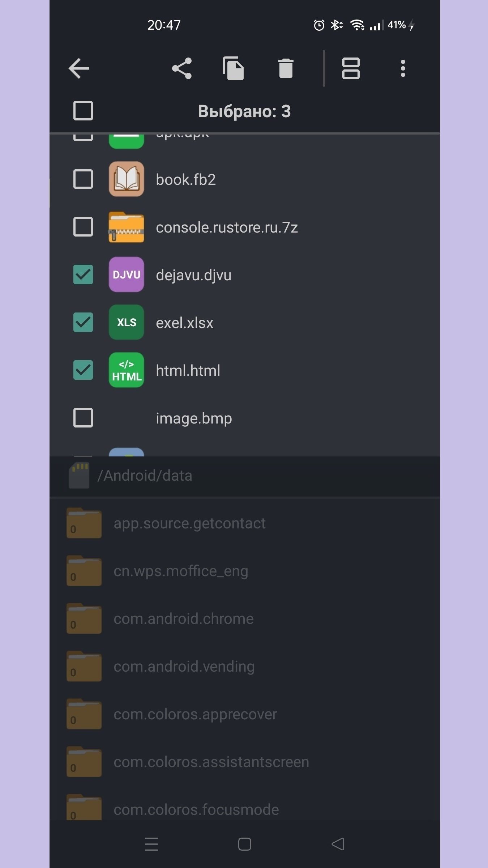Tap the /Android/data path bar
This screenshot has width=488, height=868.
pyautogui.click(x=145, y=476)
